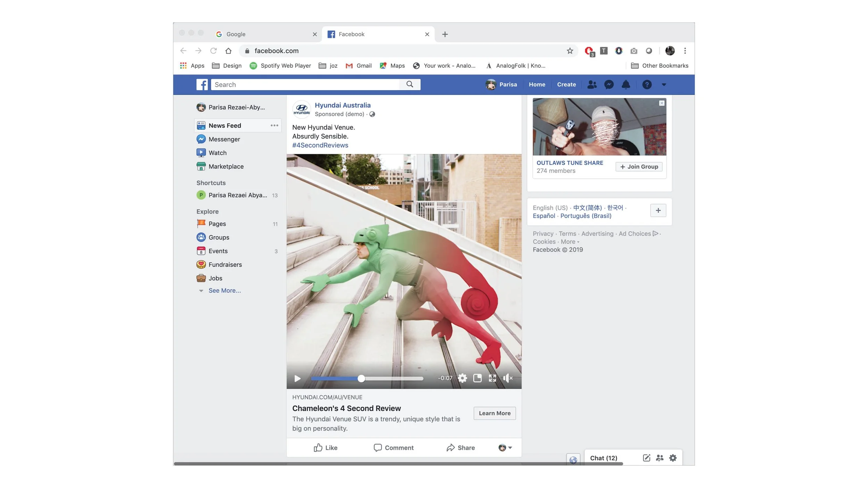This screenshot has height=488, width=868.
Task: Open Chrome three-dot menu
Action: pyautogui.click(x=685, y=51)
